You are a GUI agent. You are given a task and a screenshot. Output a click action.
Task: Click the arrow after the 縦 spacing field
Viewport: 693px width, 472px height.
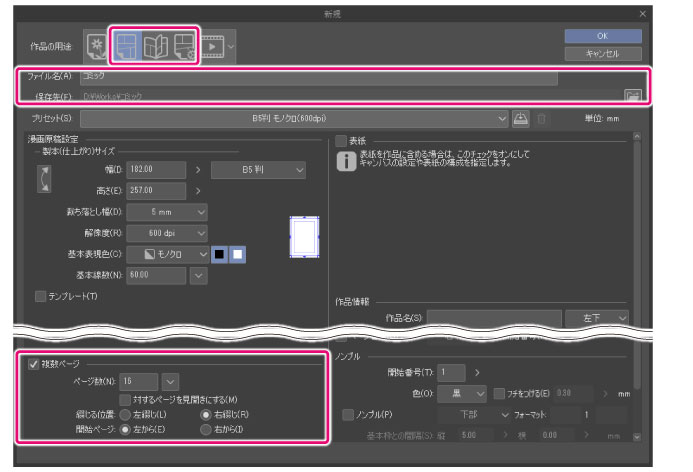tap(506, 435)
